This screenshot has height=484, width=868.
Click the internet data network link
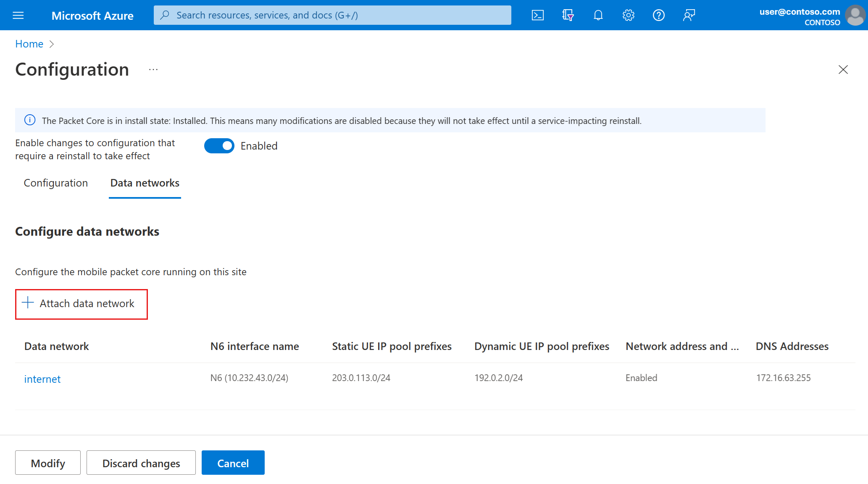[x=43, y=379]
